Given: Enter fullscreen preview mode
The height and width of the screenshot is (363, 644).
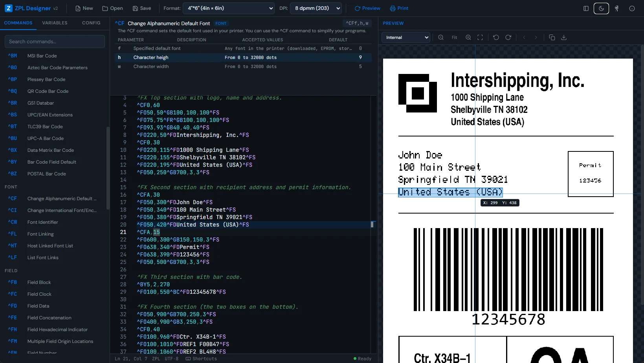Looking at the screenshot, I should tap(480, 37).
